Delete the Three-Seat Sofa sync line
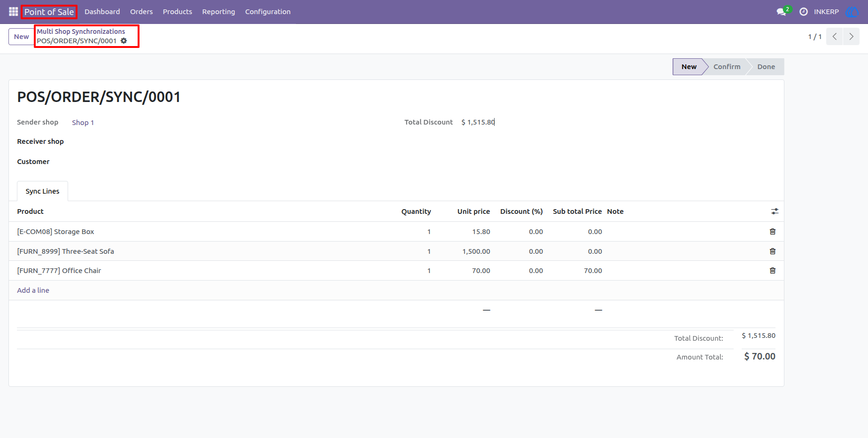 (773, 251)
